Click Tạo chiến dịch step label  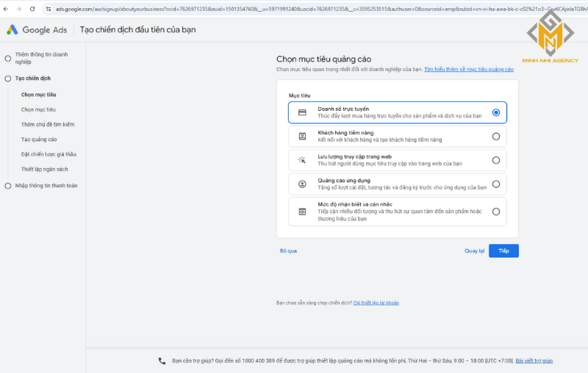coord(33,79)
